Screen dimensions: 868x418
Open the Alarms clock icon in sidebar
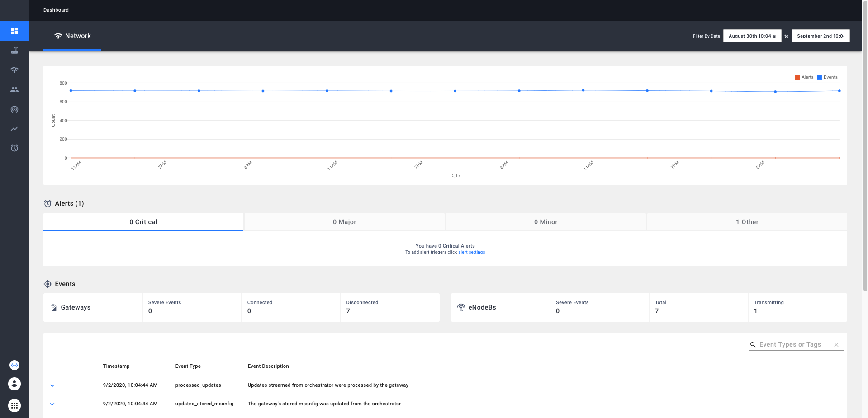(14, 148)
